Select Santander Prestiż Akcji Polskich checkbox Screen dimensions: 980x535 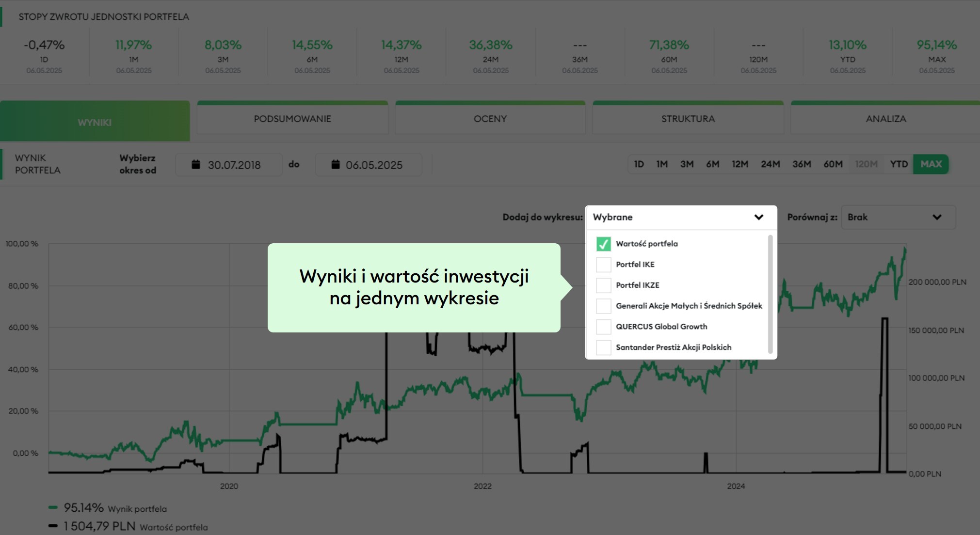(603, 347)
